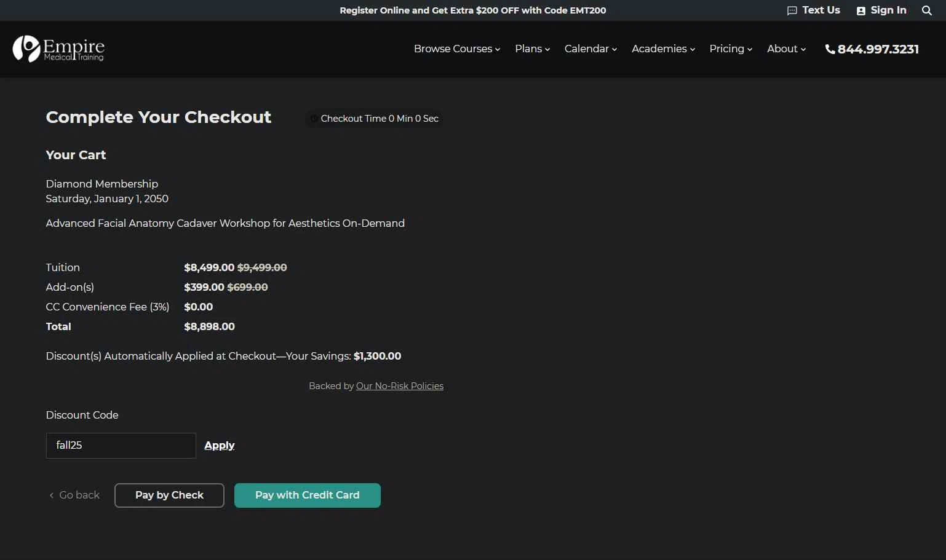Click the total amount $8,898.00
This screenshot has height=560, width=946.
(x=209, y=326)
